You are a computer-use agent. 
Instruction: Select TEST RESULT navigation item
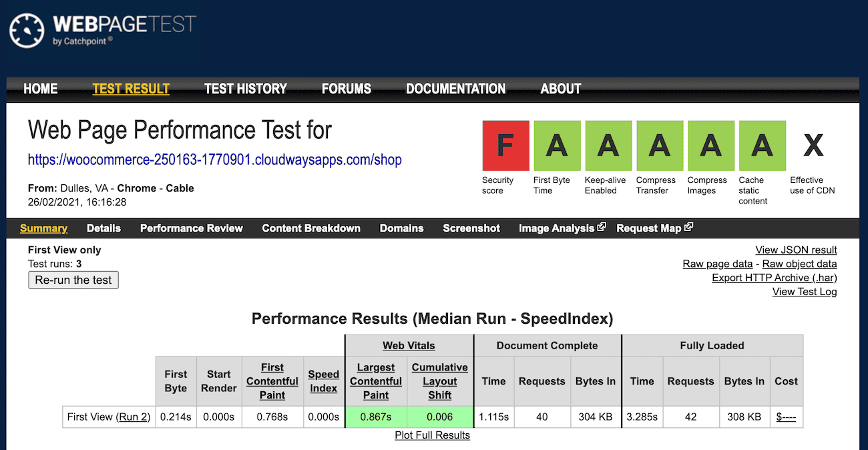pos(131,89)
